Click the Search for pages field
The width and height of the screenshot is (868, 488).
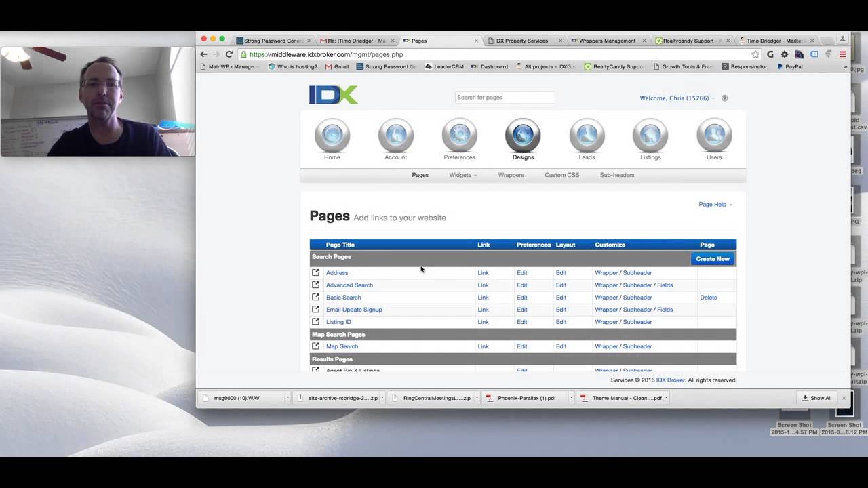(505, 98)
